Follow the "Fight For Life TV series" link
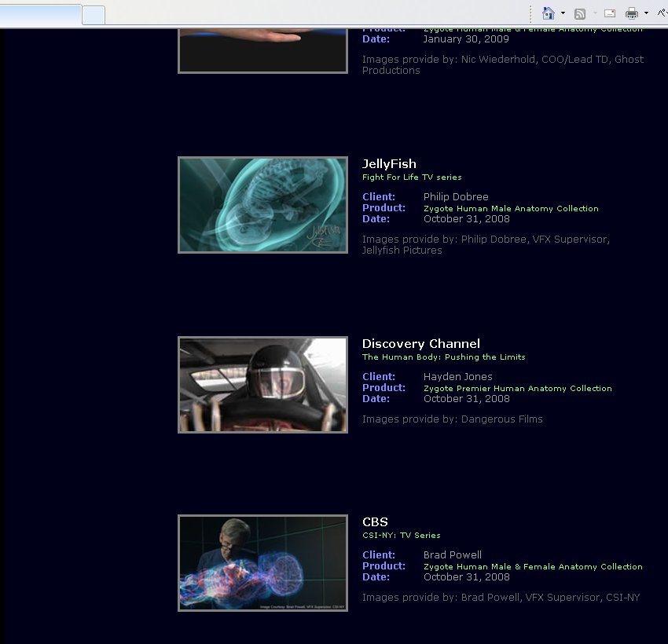 pyautogui.click(x=412, y=177)
